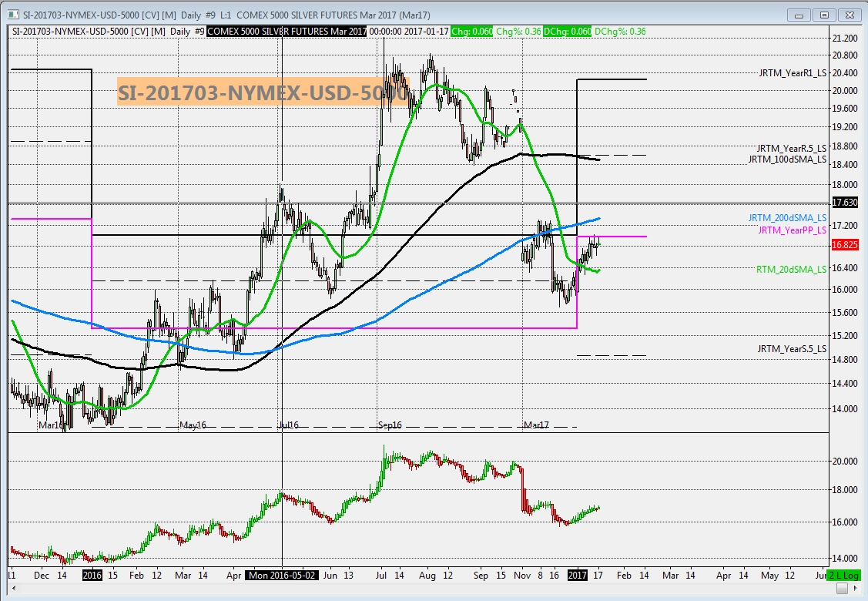This screenshot has width=868, height=601.
Task: Click 'Daily #9' in the chart header
Action: coord(187,31)
